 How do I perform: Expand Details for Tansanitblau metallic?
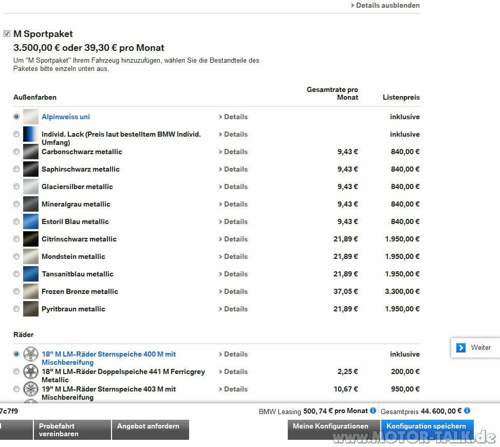tap(233, 274)
